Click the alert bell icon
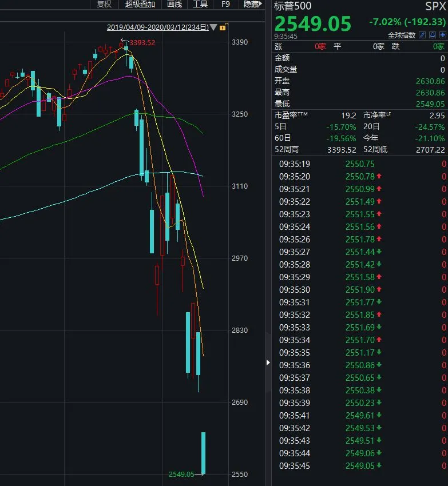This screenshot has height=486, width=448. [x=433, y=35]
